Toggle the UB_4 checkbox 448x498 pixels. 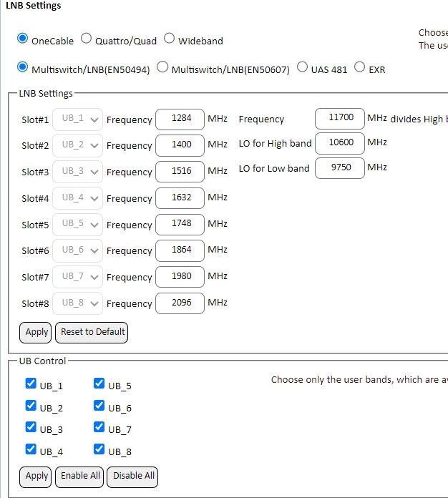[x=31, y=449]
